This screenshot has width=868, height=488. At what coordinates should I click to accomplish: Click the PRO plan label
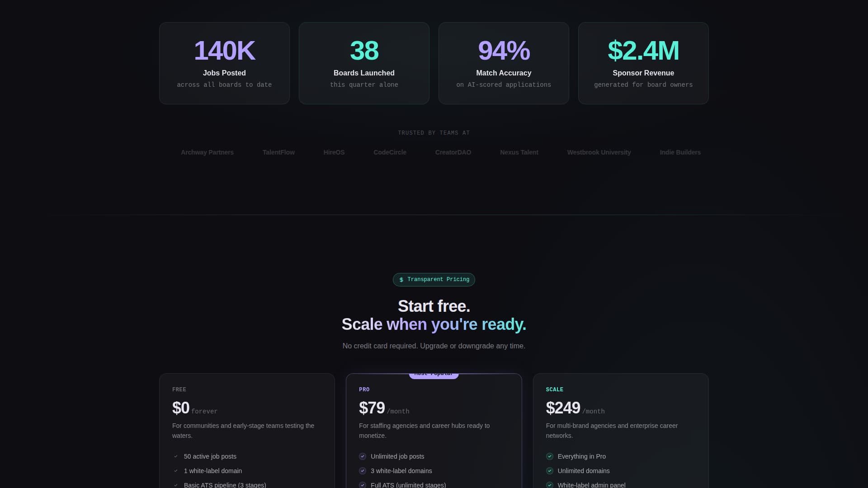pyautogui.click(x=364, y=389)
